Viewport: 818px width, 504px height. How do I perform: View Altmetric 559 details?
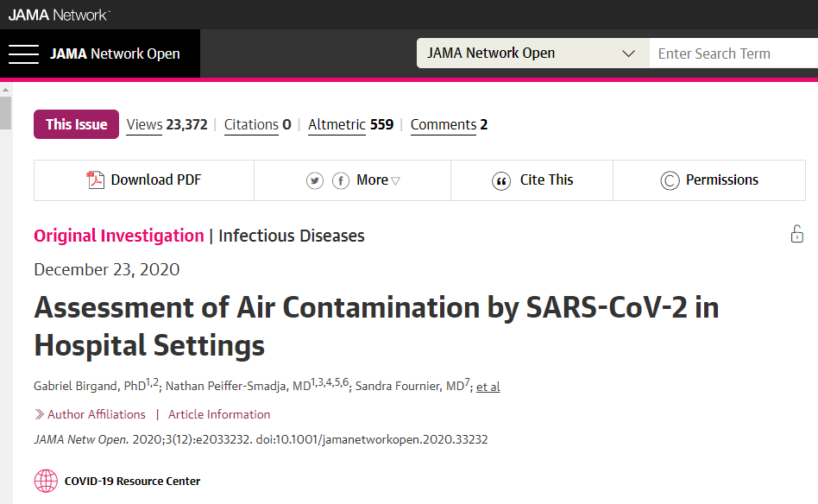tap(350, 124)
